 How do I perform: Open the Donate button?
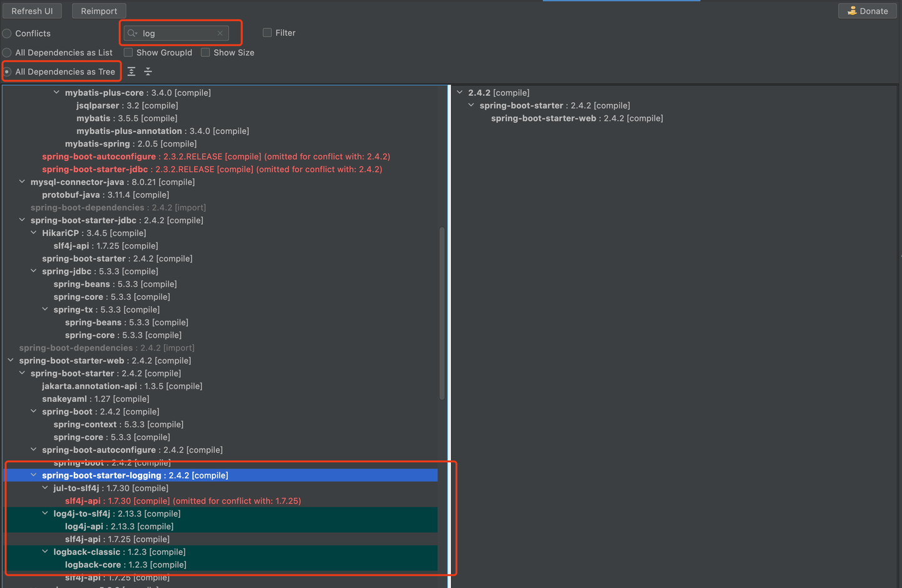coord(868,11)
